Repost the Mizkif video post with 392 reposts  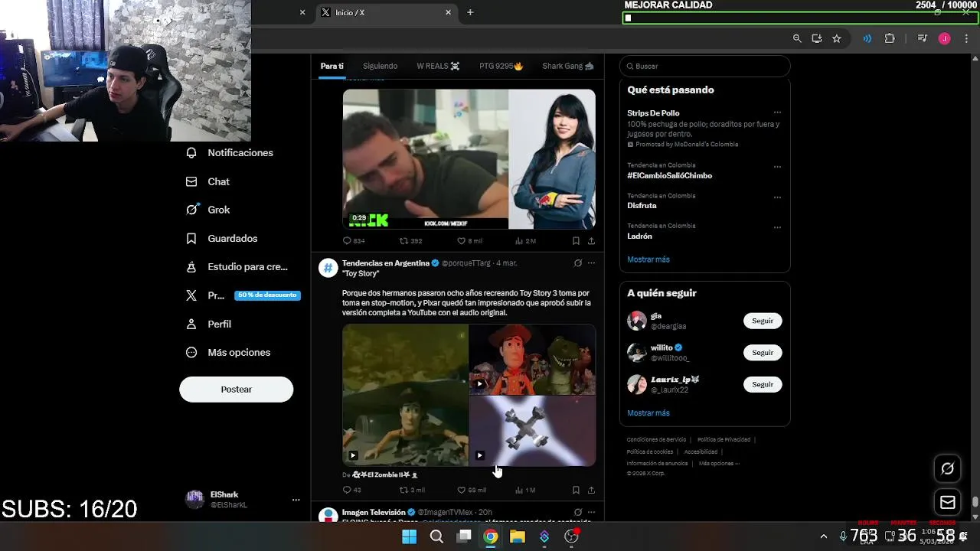point(404,241)
